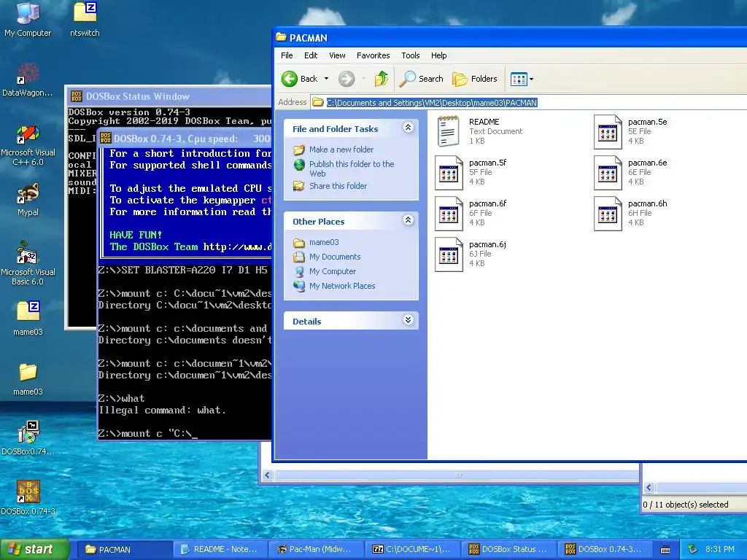Screen dimensions: 747x560
Task: Open the View menu
Action: 337,55
